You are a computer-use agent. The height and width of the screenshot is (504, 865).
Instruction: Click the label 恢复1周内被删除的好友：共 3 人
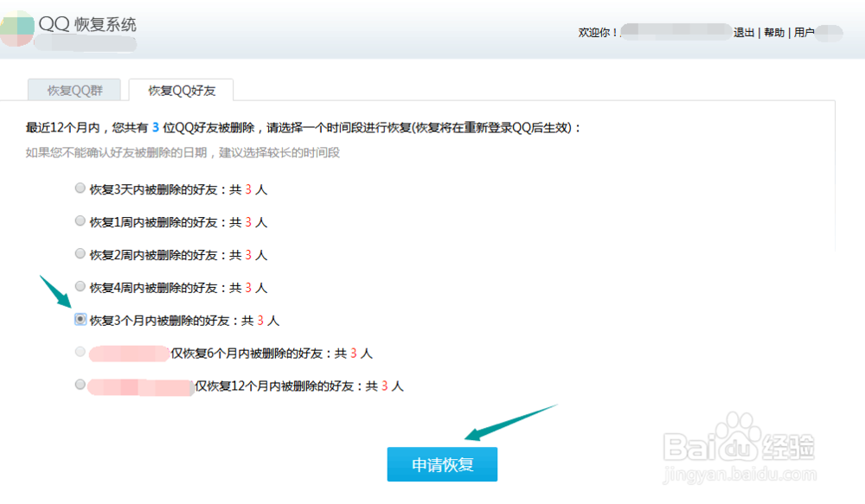[178, 222]
